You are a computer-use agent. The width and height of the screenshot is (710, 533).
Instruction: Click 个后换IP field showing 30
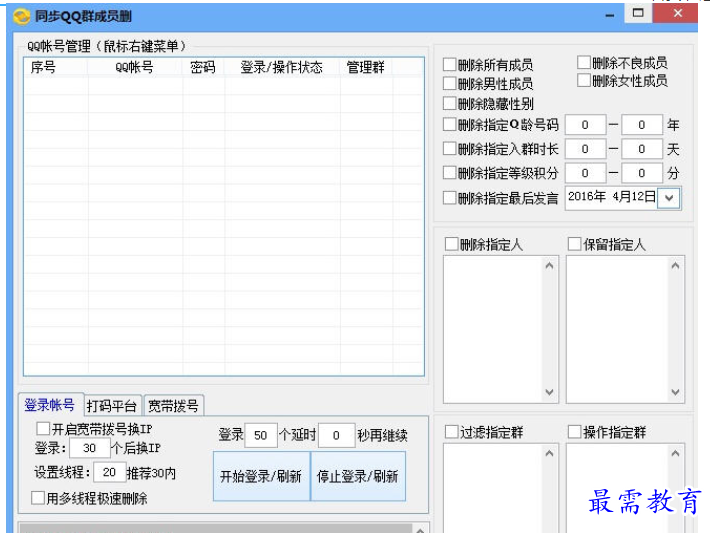pyautogui.click(x=90, y=448)
